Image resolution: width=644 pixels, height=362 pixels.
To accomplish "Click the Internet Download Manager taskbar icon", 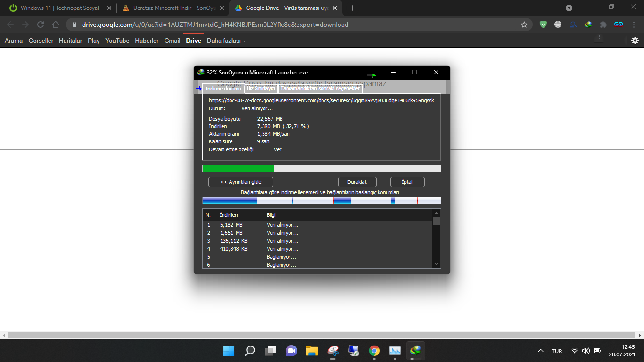I will (x=416, y=351).
